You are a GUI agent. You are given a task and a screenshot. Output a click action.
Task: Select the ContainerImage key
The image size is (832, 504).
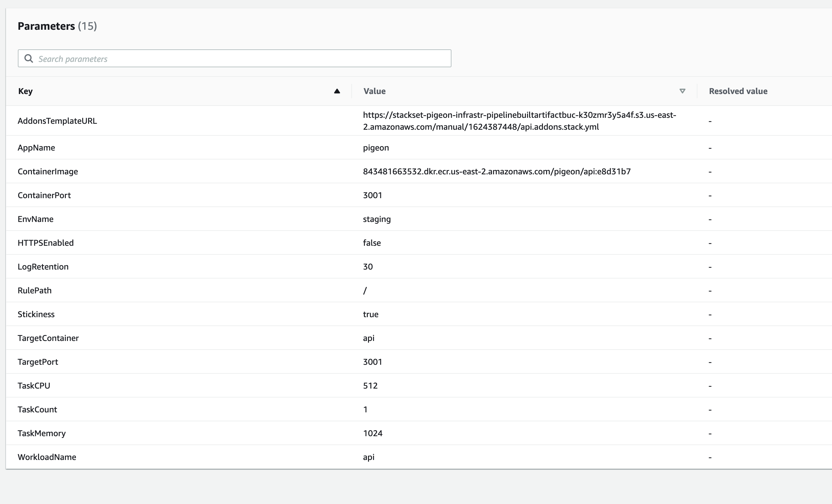(x=48, y=171)
